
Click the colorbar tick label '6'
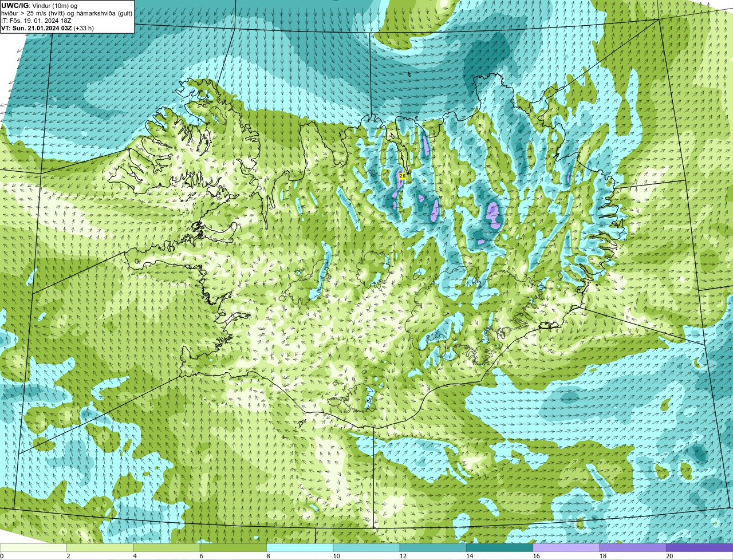tap(200, 556)
